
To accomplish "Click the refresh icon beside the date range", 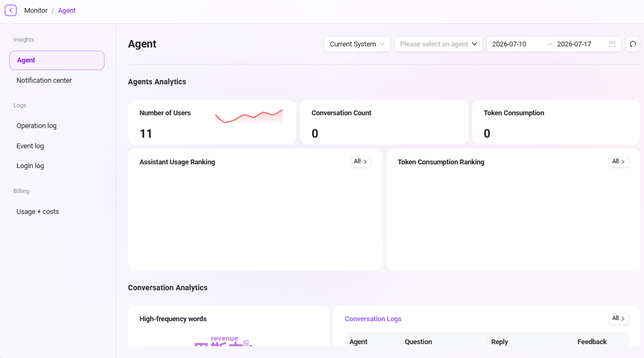I will point(633,44).
